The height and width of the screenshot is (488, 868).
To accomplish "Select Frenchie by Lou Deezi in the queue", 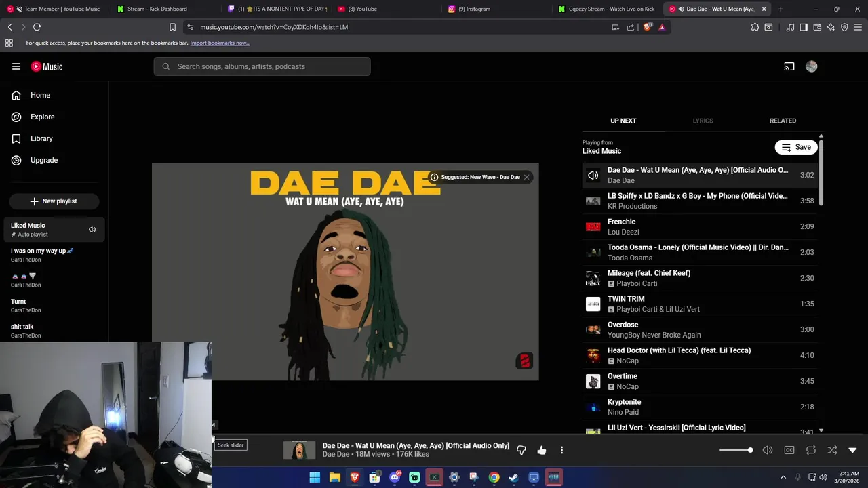I will (x=700, y=226).
